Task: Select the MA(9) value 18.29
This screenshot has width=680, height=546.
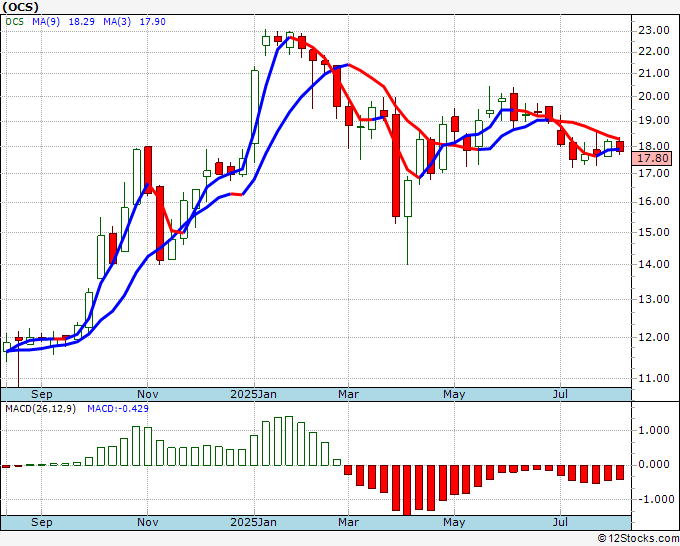Action: click(82, 21)
